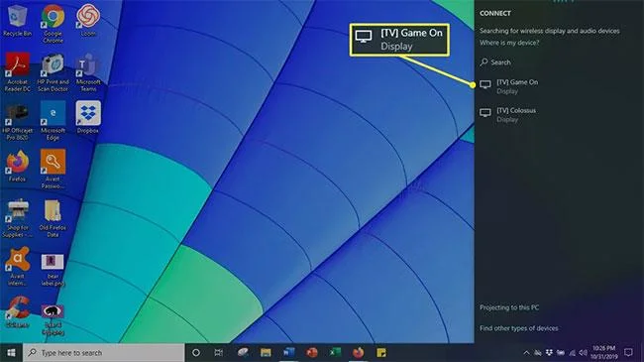Open the orange Avast Internet Security shortcut

click(17, 267)
